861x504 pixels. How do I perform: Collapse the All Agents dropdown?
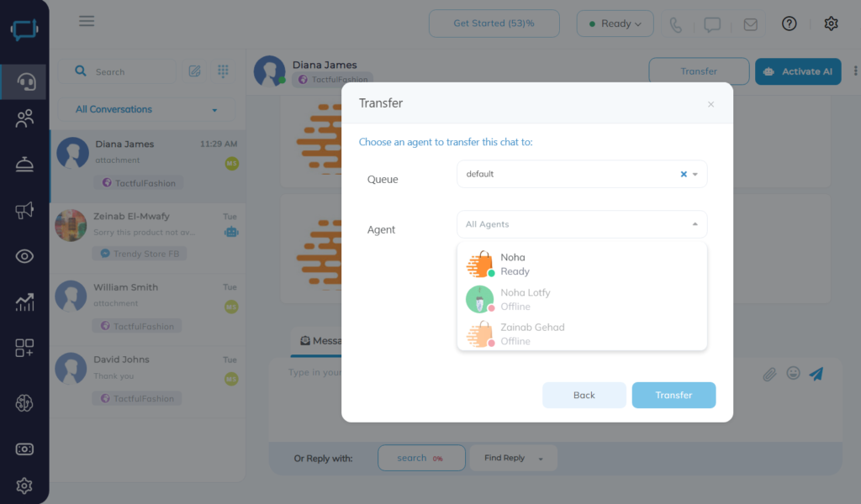[x=695, y=224]
